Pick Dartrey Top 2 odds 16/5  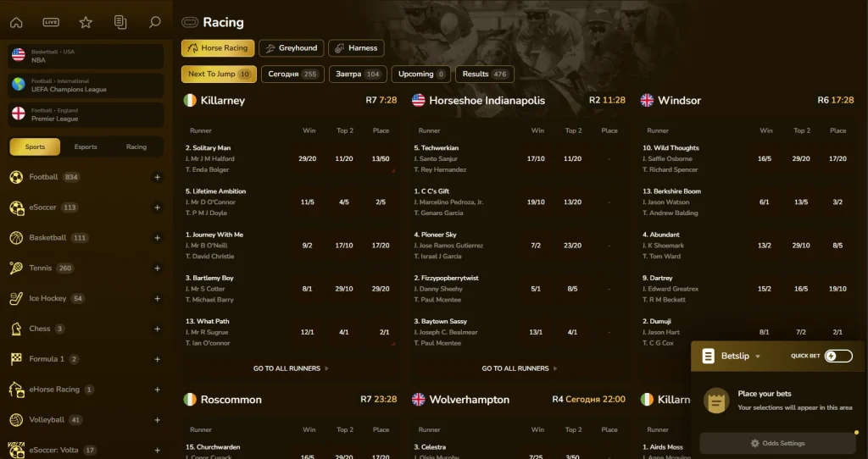(x=801, y=289)
